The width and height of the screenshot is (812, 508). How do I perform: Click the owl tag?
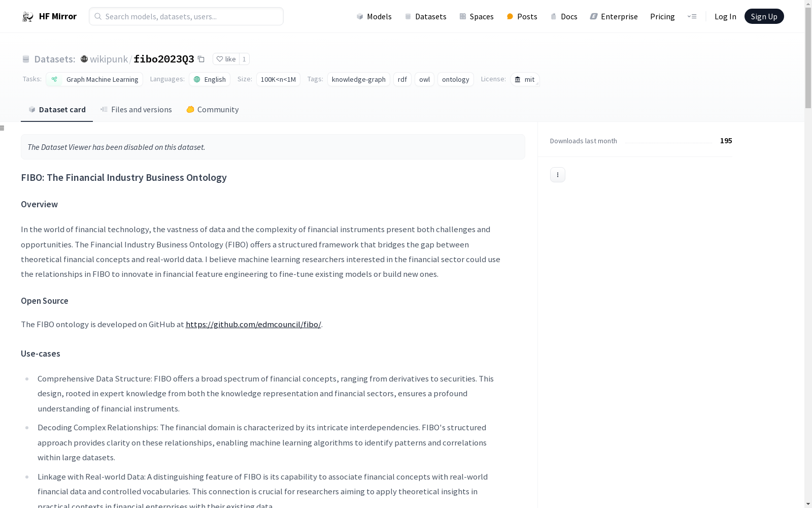[x=424, y=79]
